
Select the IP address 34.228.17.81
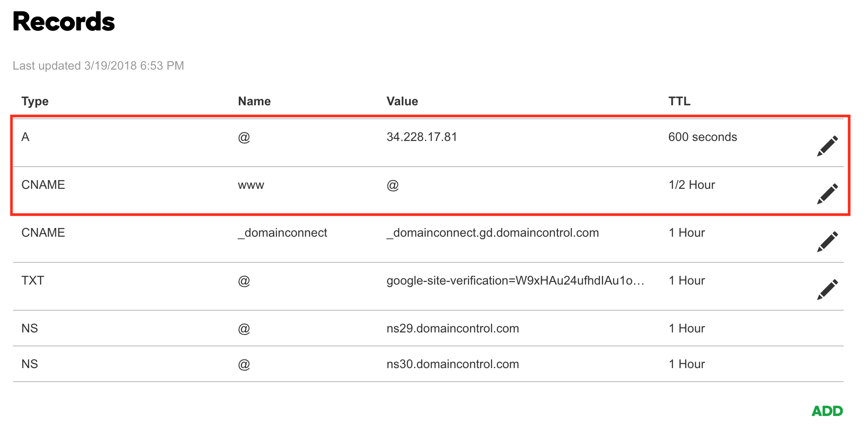tap(422, 137)
